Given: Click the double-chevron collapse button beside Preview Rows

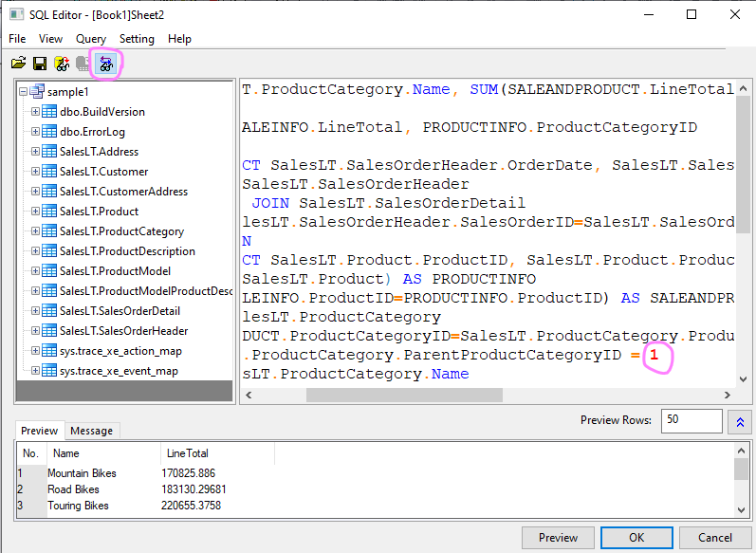Looking at the screenshot, I should 742,422.
